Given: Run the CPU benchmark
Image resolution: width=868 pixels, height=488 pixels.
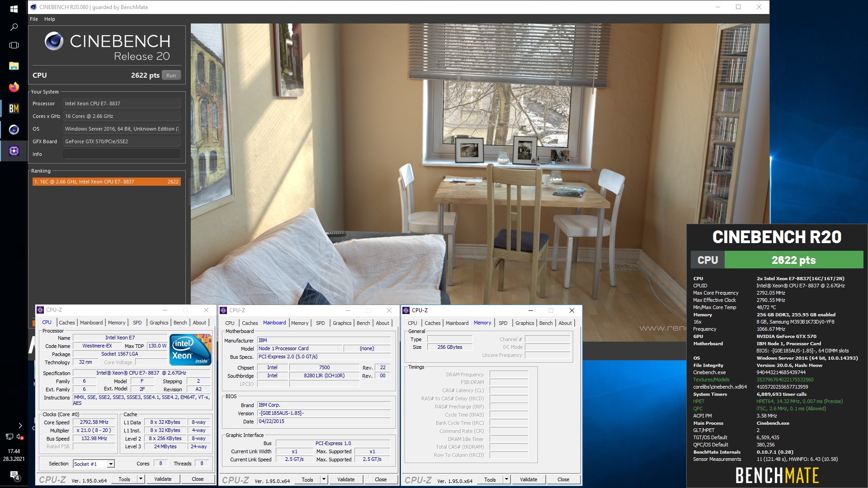Looking at the screenshot, I should [x=171, y=75].
